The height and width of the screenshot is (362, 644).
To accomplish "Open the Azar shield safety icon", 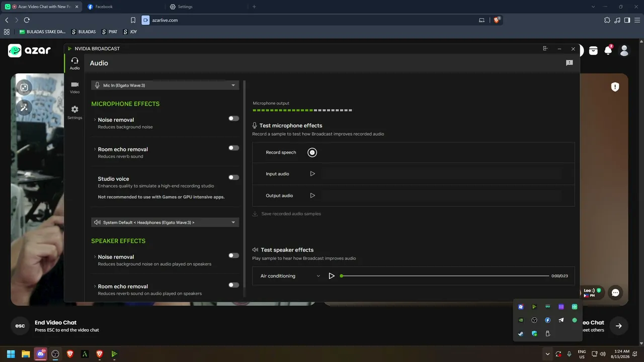I will 615,87.
